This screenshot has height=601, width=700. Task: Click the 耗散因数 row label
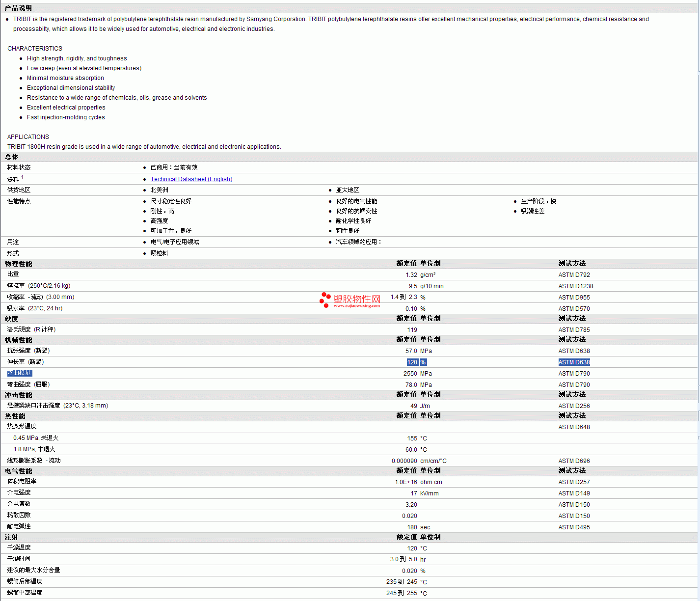pyautogui.click(x=19, y=515)
